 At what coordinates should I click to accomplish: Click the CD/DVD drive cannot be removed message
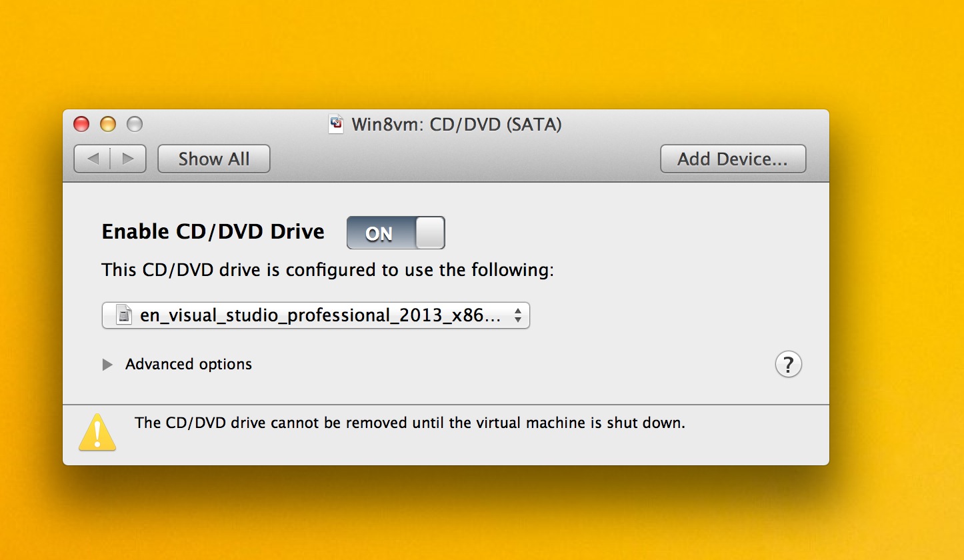point(409,423)
